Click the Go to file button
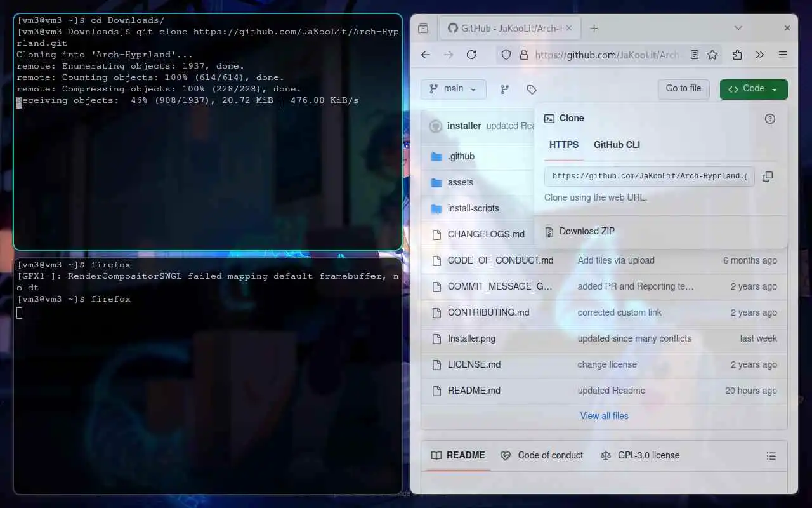Viewport: 812px width, 508px height. pos(683,89)
